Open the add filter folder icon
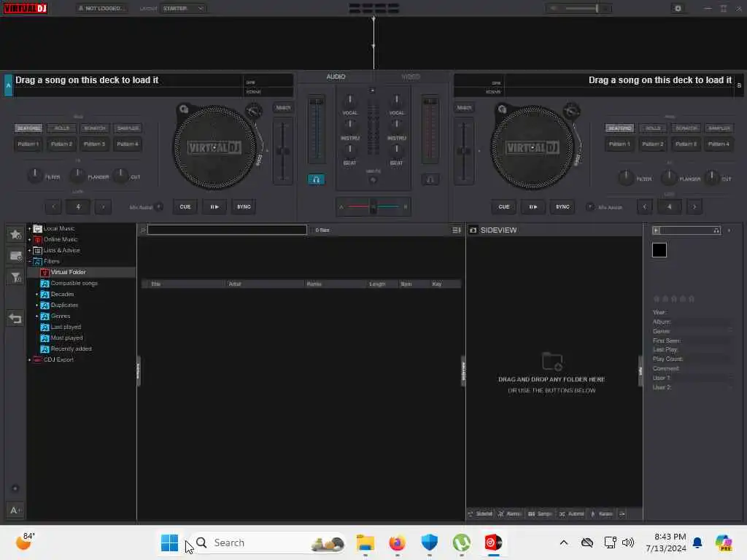The width and height of the screenshot is (747, 560). click(x=16, y=278)
